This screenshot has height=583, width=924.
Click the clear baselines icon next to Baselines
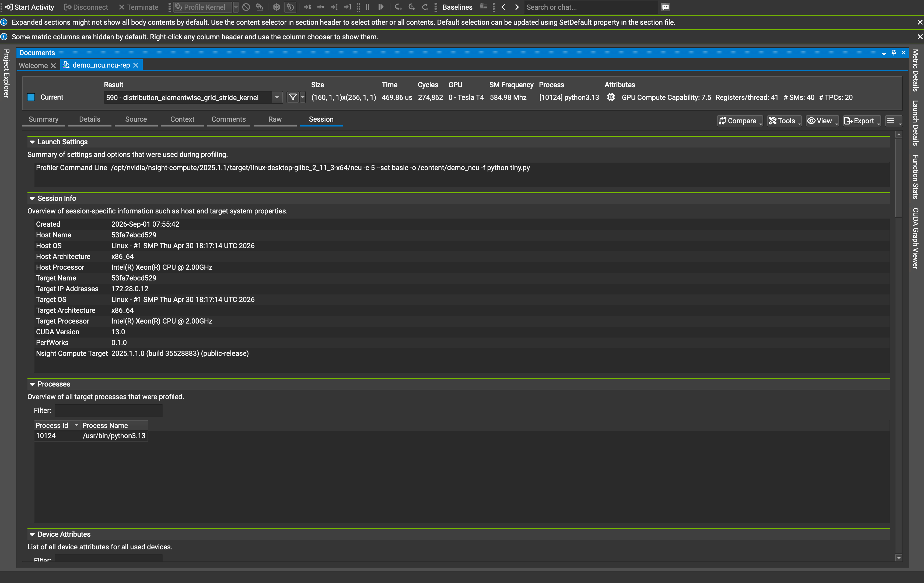484,7
